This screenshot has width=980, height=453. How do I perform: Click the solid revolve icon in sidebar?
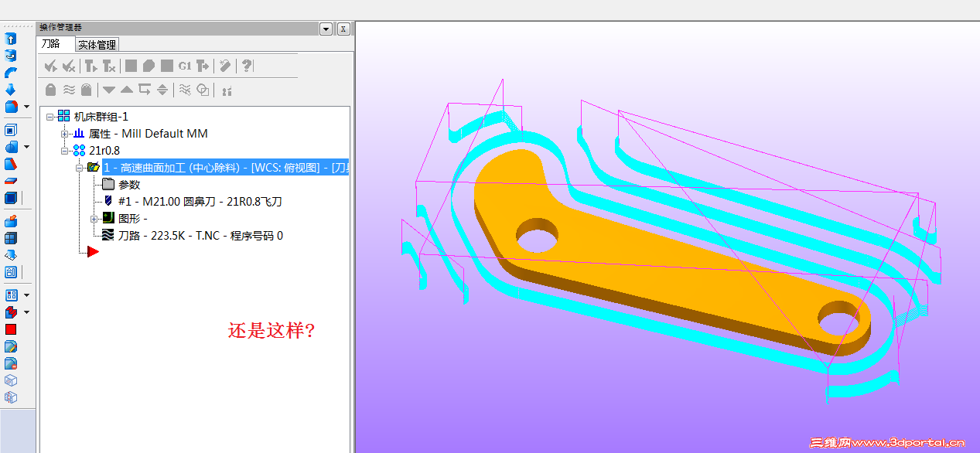click(x=11, y=55)
